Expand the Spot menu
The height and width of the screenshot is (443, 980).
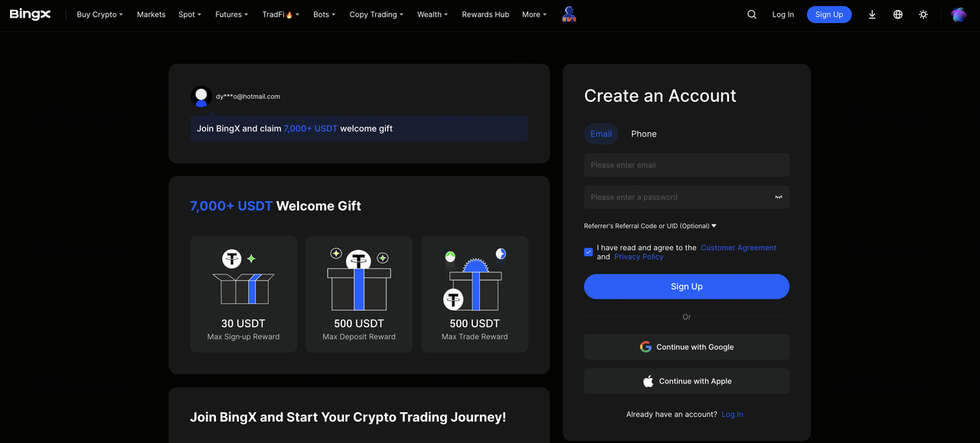coord(190,15)
